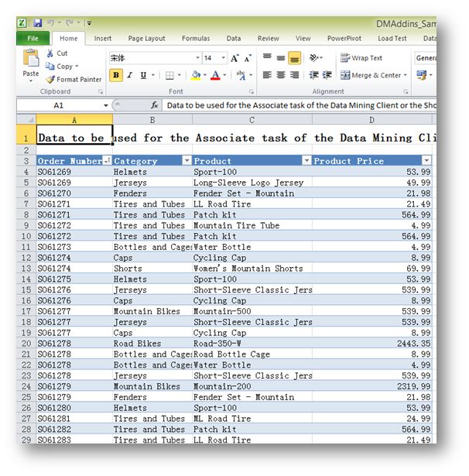Toggle the highlighted Bottom Align button
Screen dimensions: 469x476
point(294,58)
